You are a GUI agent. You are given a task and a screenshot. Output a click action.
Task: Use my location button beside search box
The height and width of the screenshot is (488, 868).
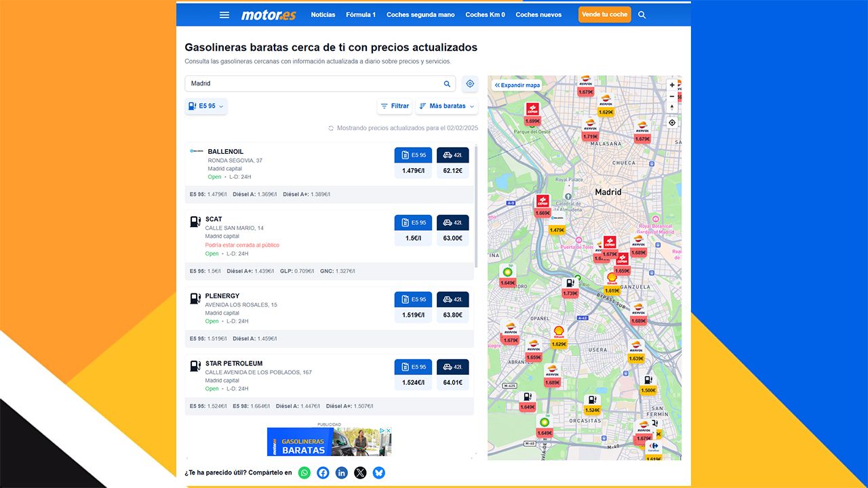470,83
